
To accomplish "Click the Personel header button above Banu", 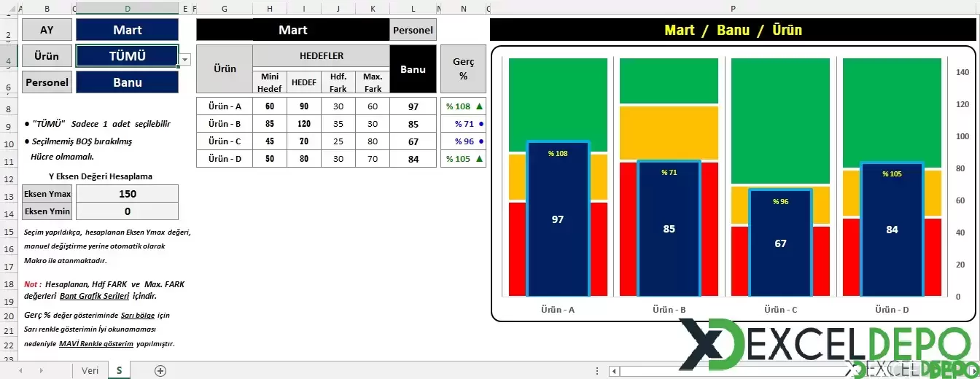I will pos(413,30).
